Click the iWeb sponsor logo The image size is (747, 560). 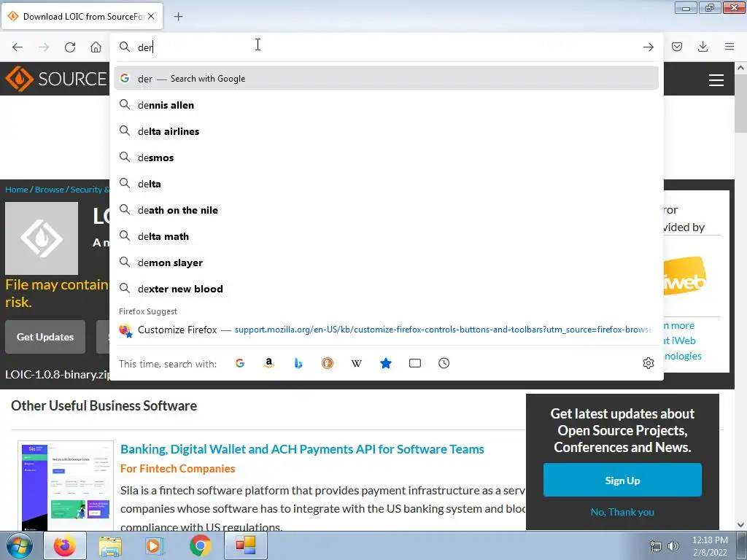(684, 276)
